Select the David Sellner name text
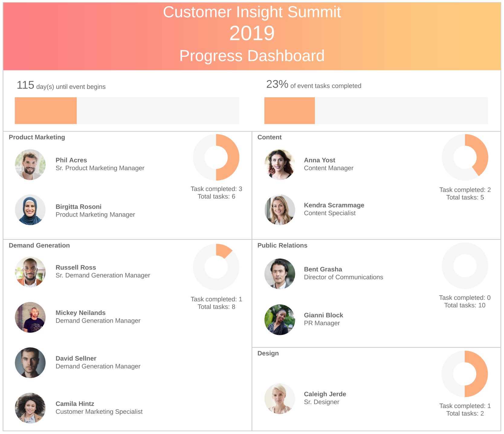This screenshot has width=504, height=434. (x=76, y=358)
